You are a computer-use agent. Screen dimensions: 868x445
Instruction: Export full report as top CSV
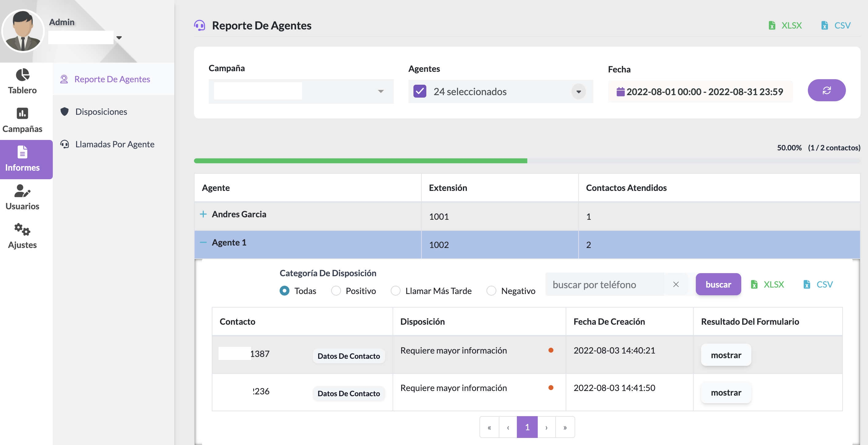click(x=836, y=25)
